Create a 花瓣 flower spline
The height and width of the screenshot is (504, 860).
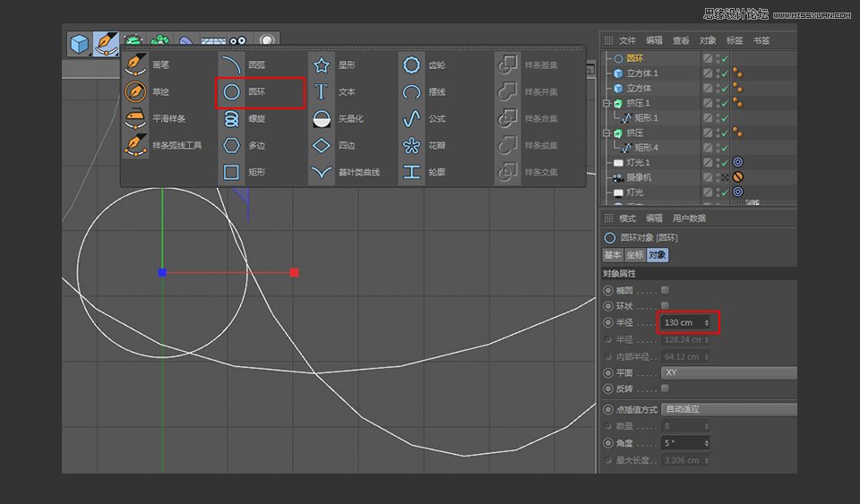coord(423,145)
